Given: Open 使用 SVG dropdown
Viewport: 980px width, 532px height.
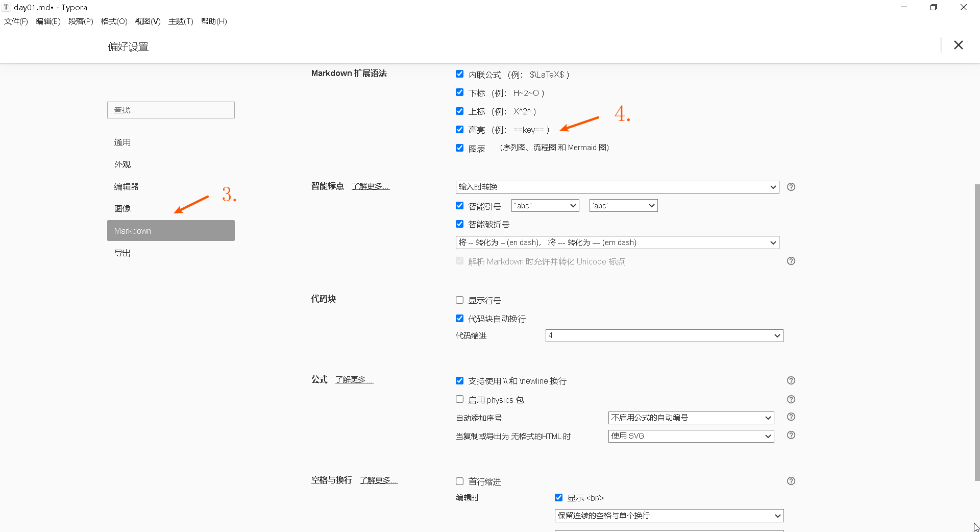Looking at the screenshot, I should pyautogui.click(x=691, y=436).
